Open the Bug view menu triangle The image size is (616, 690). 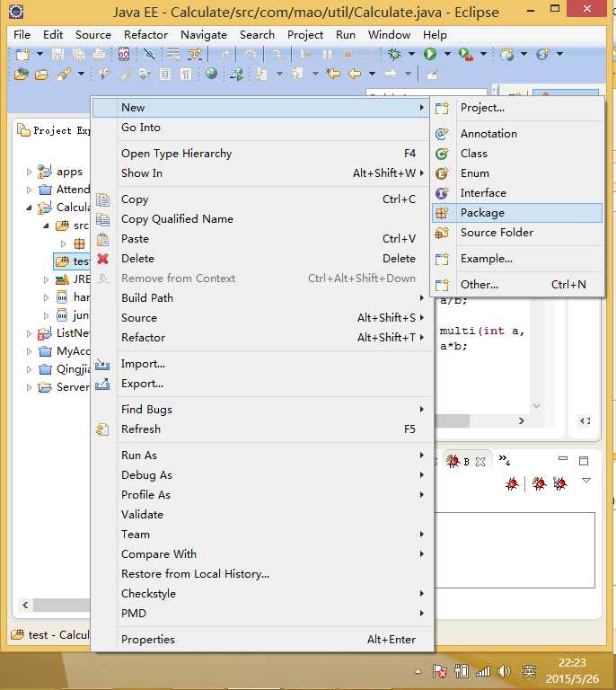pyautogui.click(x=586, y=480)
